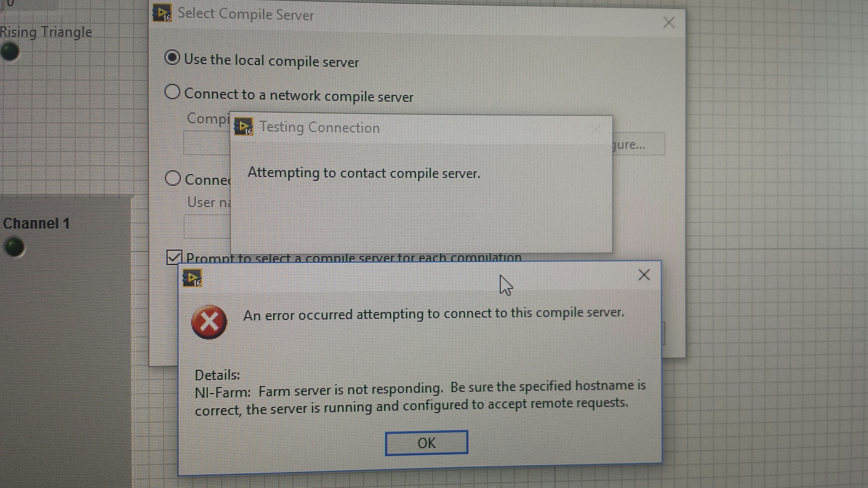
Task: Select Connect to a network compile server
Action: [x=172, y=92]
